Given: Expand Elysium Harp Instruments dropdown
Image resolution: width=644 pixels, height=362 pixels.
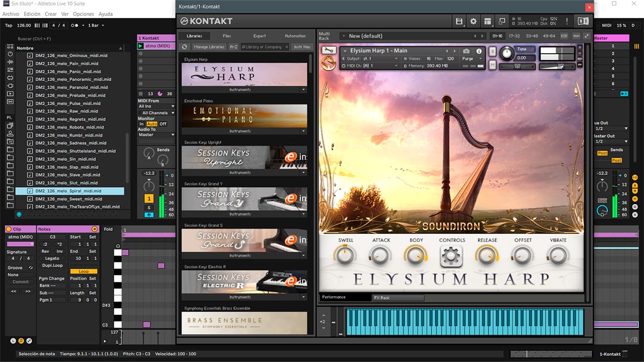Looking at the screenshot, I should pyautogui.click(x=303, y=90).
